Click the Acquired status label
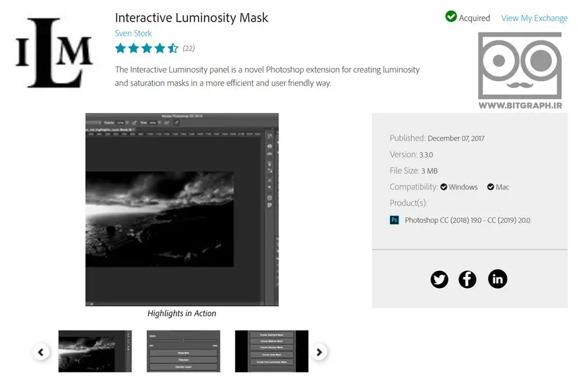 (x=474, y=18)
